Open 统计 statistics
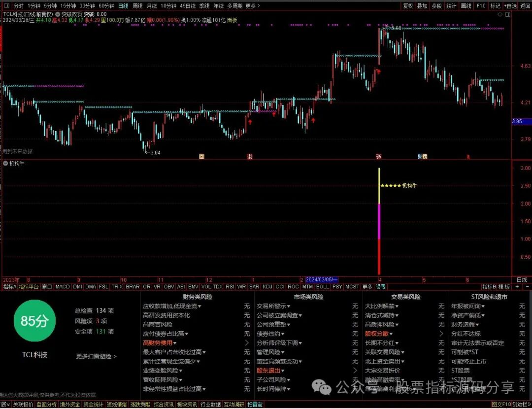Screen dimensions: 532x409 pos(451,6)
